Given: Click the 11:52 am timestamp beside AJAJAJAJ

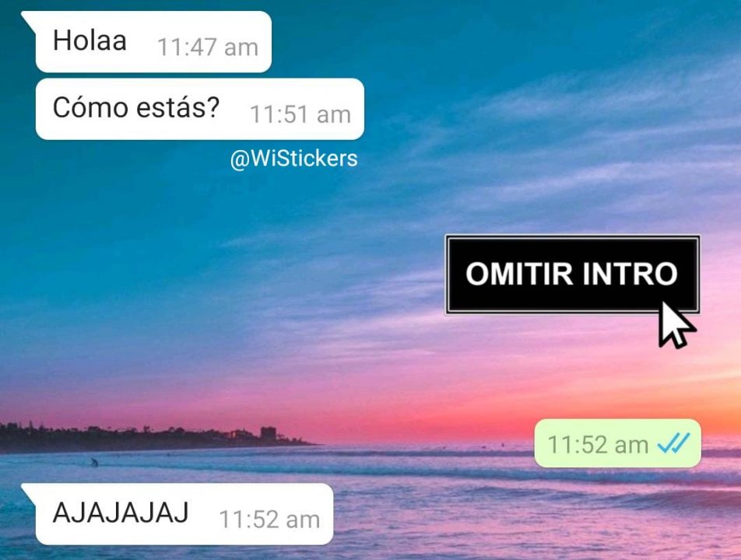Looking at the screenshot, I should pos(269,520).
